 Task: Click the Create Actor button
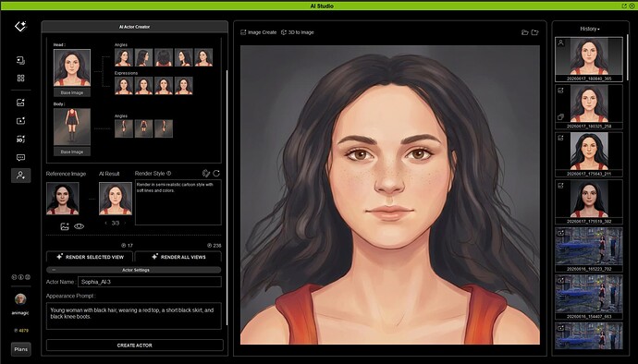(x=135, y=346)
